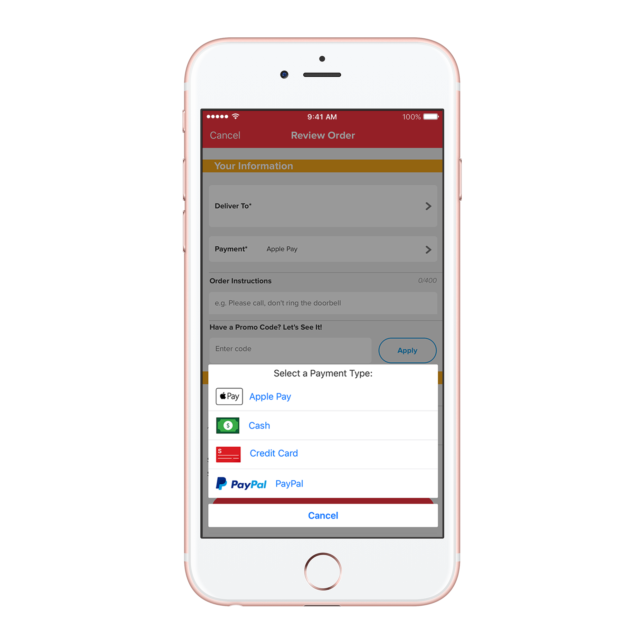Open the promo code entry field
Screen dimensions: 644x644
pos(289,350)
